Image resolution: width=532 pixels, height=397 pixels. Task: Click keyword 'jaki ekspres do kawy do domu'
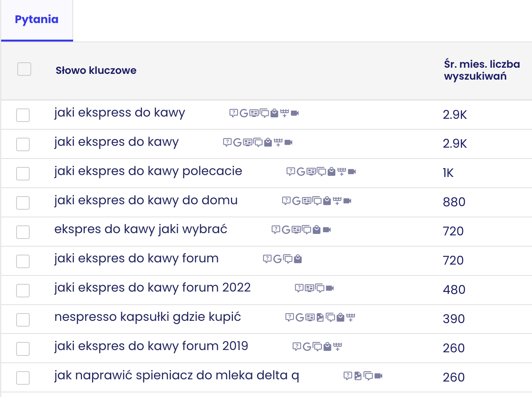point(146,200)
